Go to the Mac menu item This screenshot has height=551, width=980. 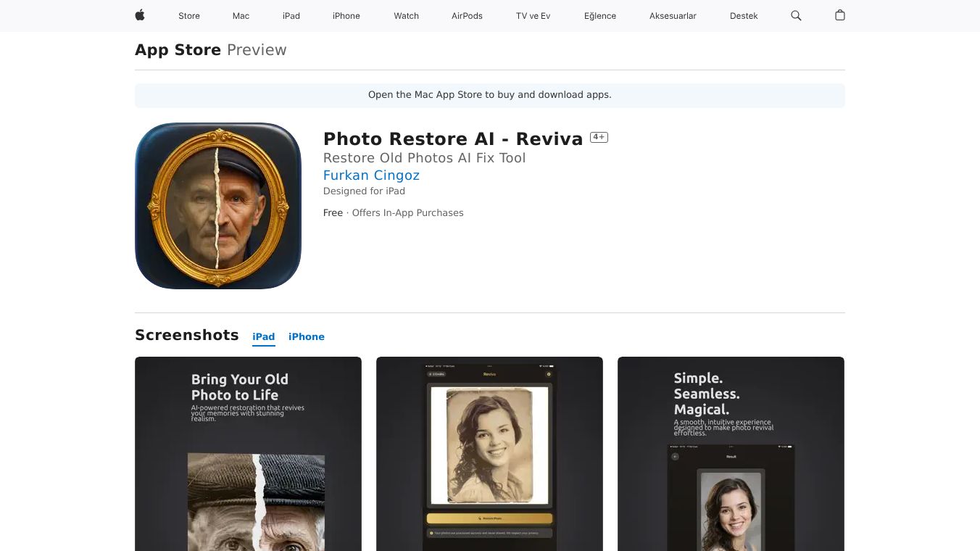pyautogui.click(x=241, y=16)
